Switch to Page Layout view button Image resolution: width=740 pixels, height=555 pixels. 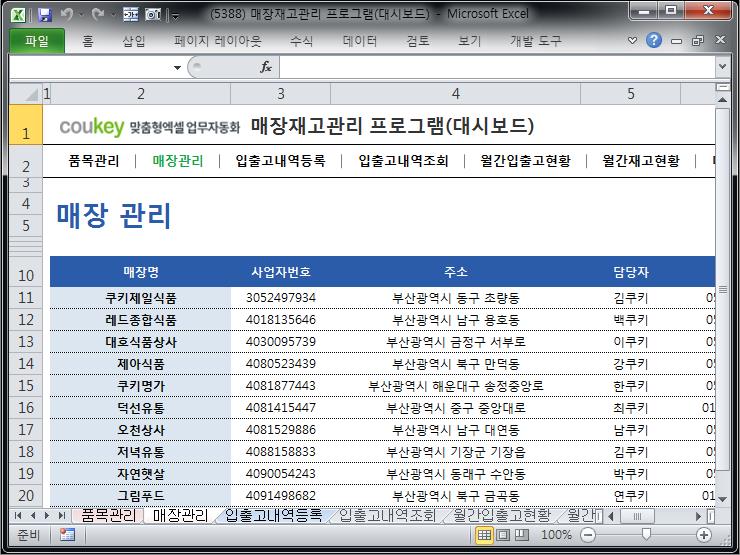click(503, 535)
